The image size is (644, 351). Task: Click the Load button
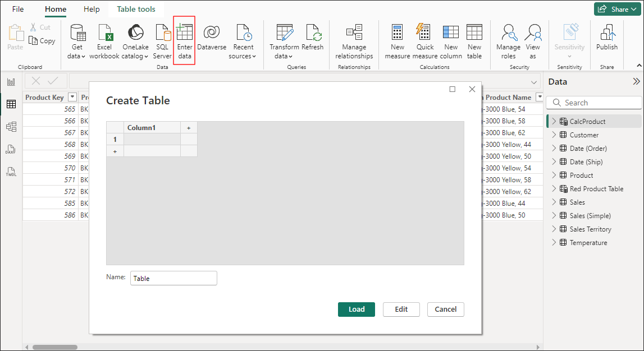click(357, 309)
